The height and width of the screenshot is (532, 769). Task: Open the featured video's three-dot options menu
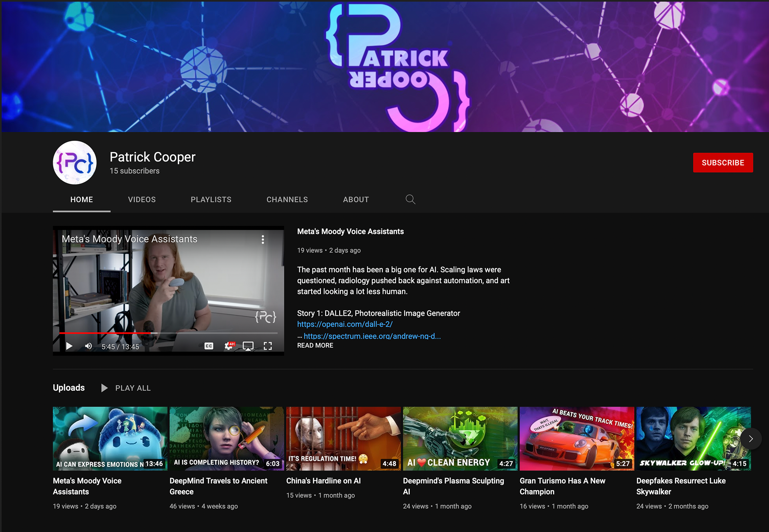(263, 239)
